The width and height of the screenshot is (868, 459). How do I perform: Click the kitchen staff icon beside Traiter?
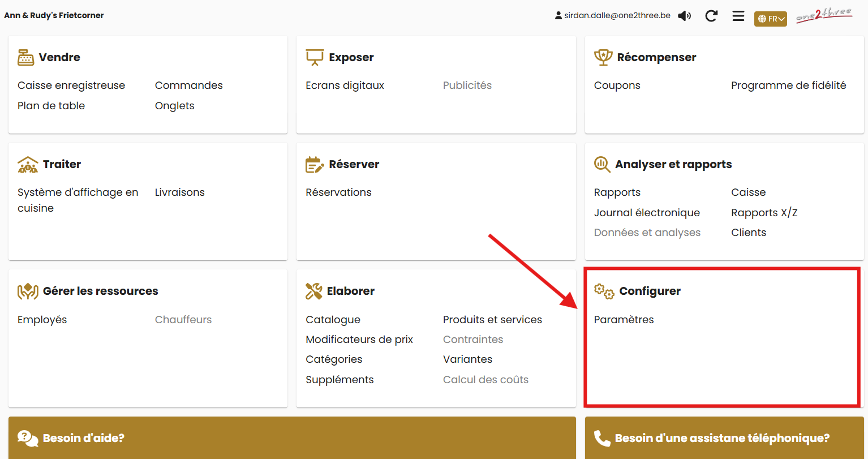coord(28,165)
